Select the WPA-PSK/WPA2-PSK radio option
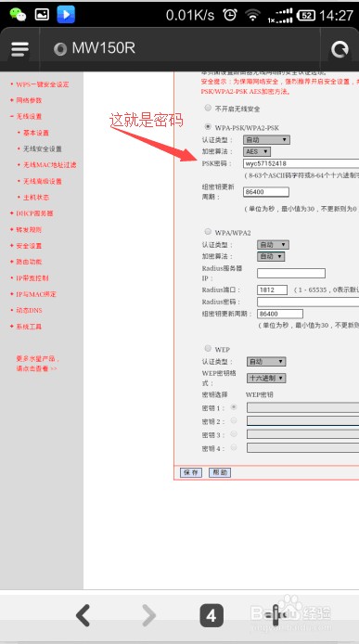The height and width of the screenshot is (644, 359). click(x=208, y=126)
